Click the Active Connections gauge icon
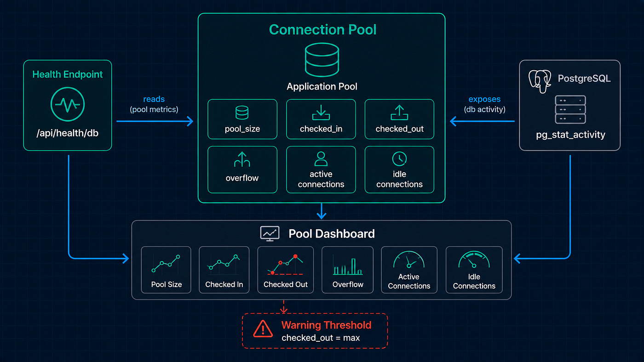The height and width of the screenshot is (362, 644). click(x=409, y=260)
